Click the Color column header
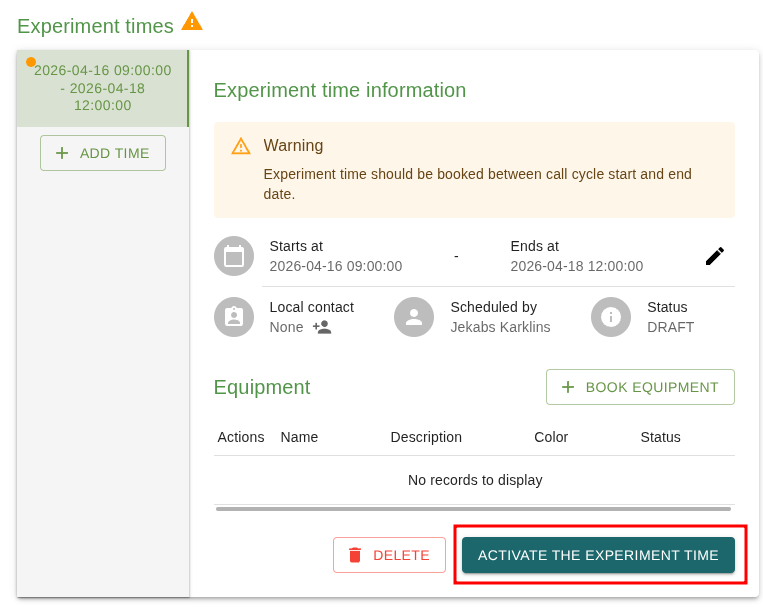 coord(551,437)
